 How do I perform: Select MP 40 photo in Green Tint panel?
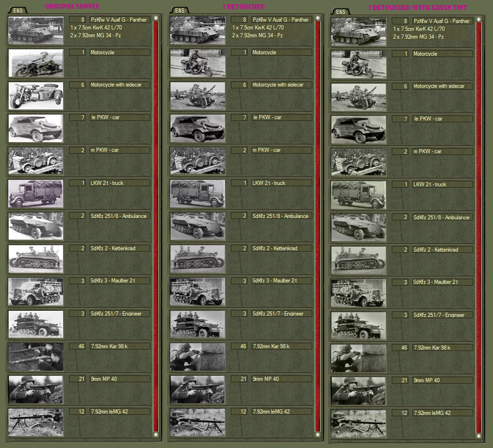(x=359, y=391)
